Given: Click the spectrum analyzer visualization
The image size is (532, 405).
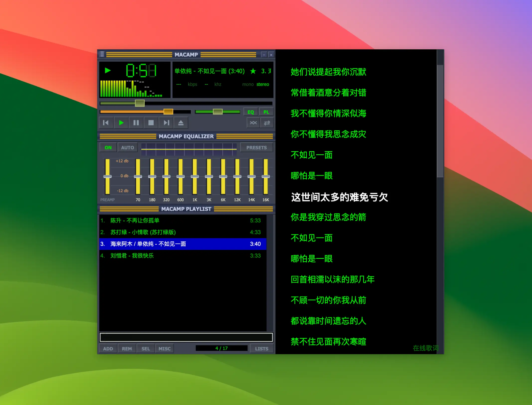Looking at the screenshot, I should (x=131, y=89).
